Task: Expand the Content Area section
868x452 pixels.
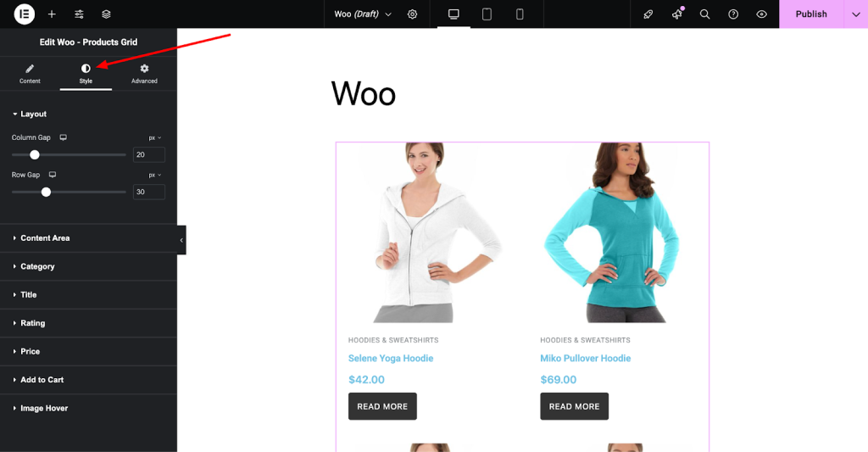Action: (45, 238)
